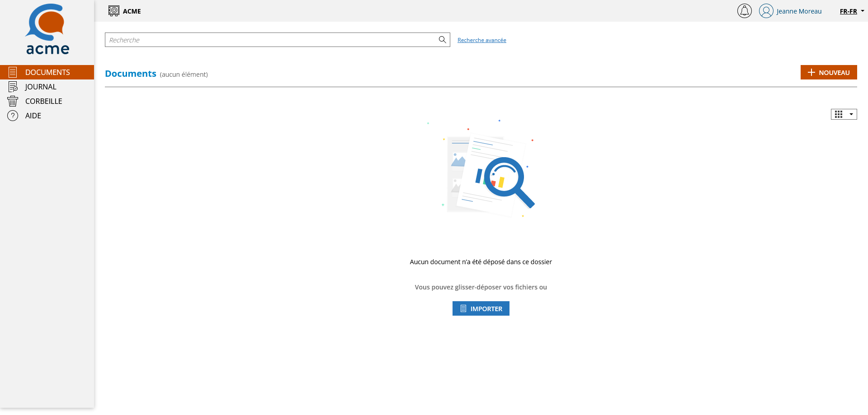868x415 pixels.
Task: Open Jeanne Moreau account menu
Action: click(x=799, y=11)
